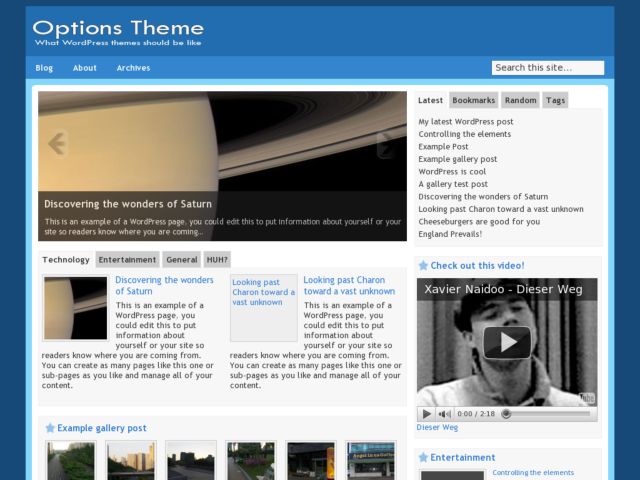Click the Entertainment sidebar section heading
Screen dimensions: 640x480
pyautogui.click(x=462, y=458)
